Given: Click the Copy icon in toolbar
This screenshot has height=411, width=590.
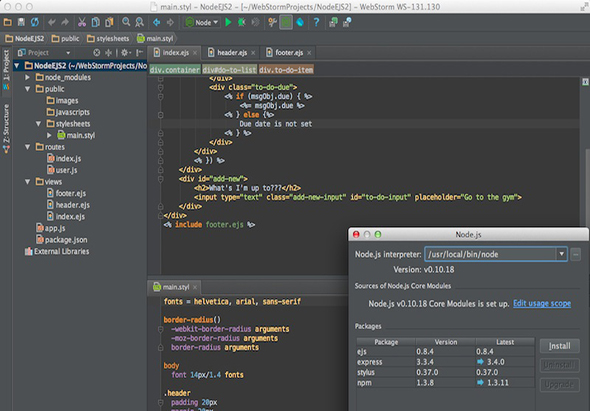Looking at the screenshot, I should [x=96, y=23].
